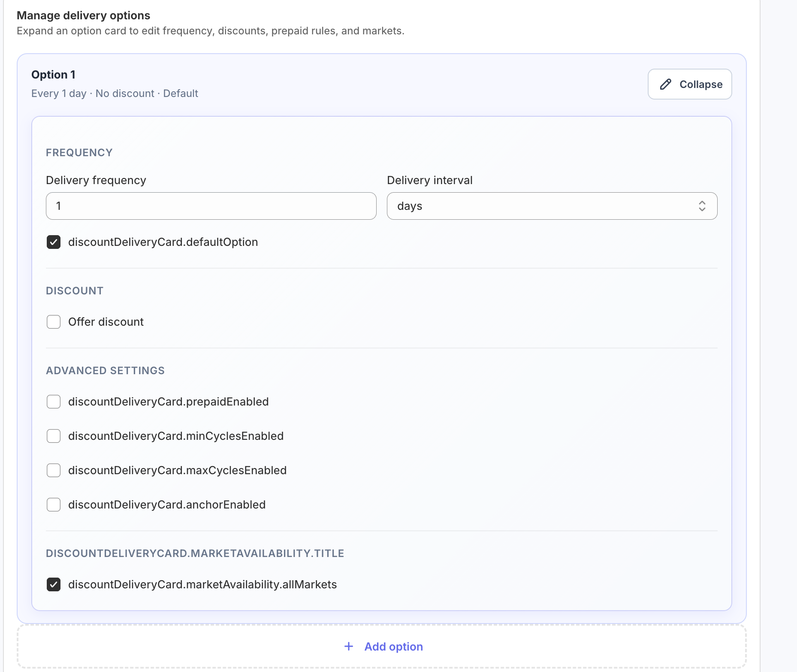Tick the discountDeliveryCard.maxCyclesEnabled checkbox
Viewport: 797px width, 672px height.
click(x=54, y=470)
